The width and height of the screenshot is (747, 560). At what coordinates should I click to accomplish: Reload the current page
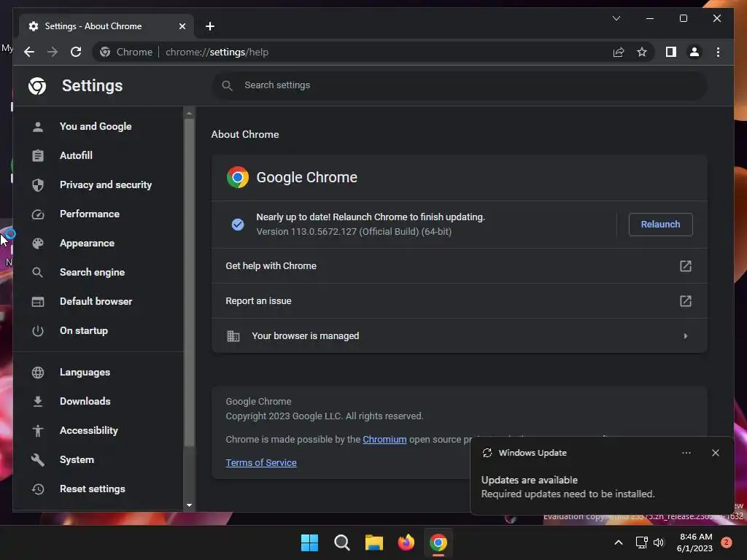pos(76,52)
